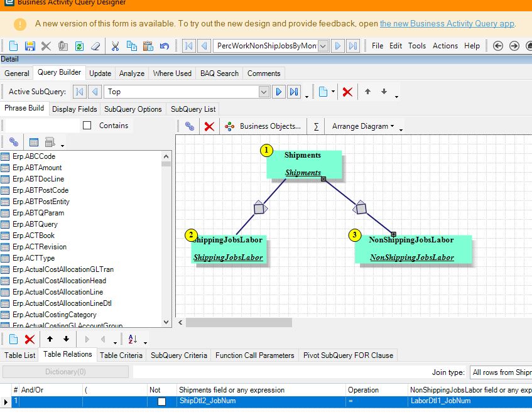Delete relation row with bottom red X
The image size is (532, 417).
coord(30,339)
